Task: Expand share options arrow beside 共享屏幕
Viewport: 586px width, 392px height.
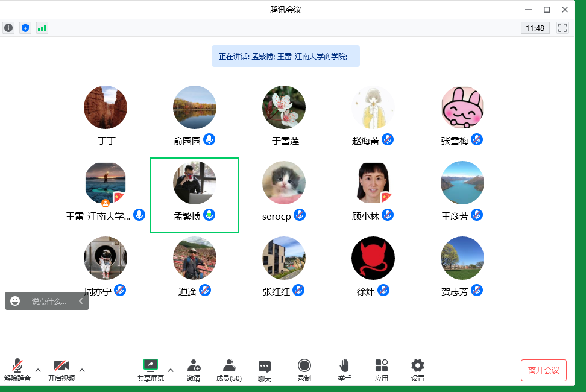Action: point(171,370)
